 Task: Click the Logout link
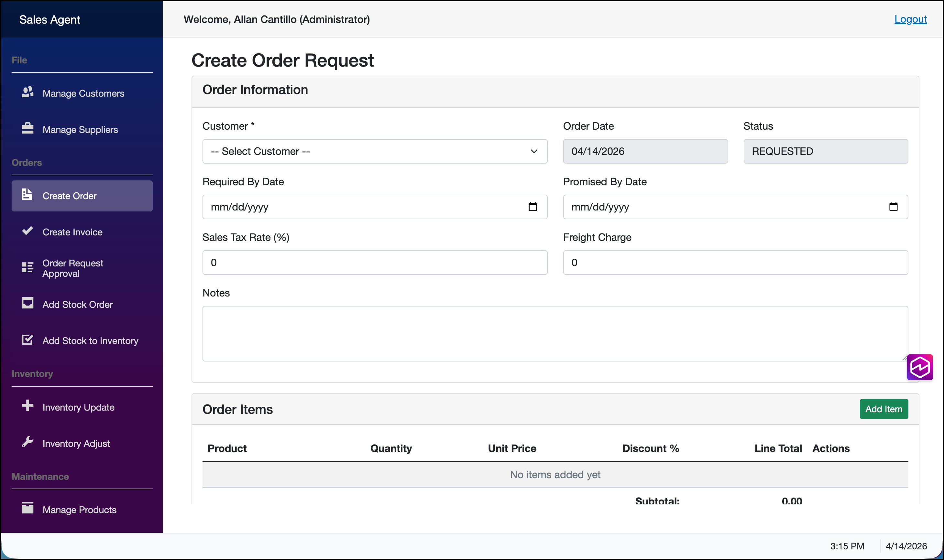click(910, 19)
